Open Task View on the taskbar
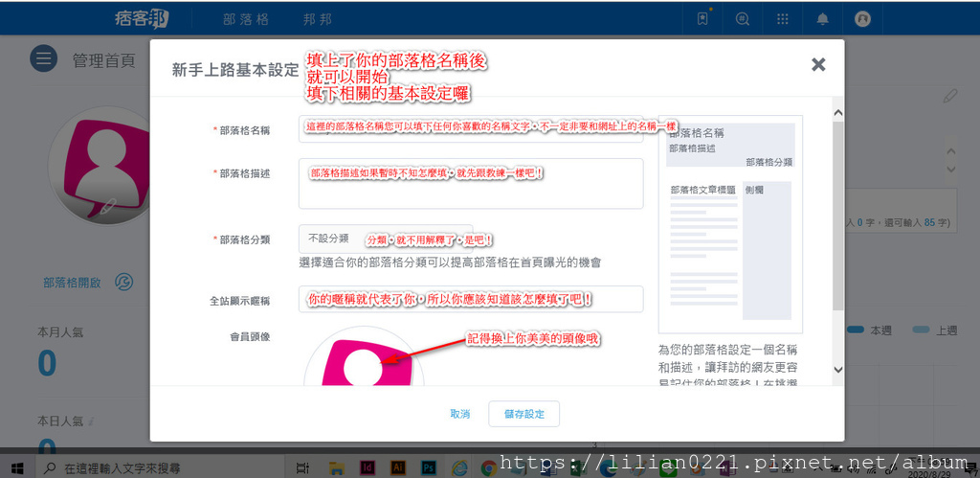980x478 pixels. (x=303, y=467)
